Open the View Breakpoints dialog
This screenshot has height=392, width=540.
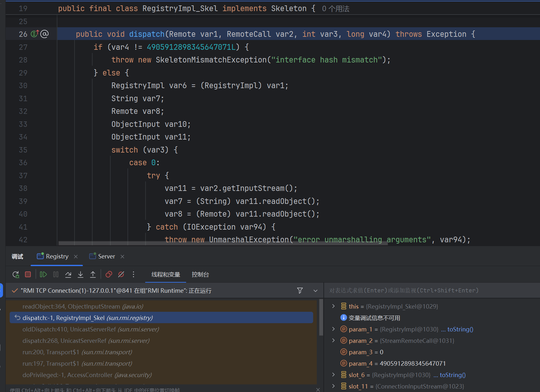[x=109, y=274]
